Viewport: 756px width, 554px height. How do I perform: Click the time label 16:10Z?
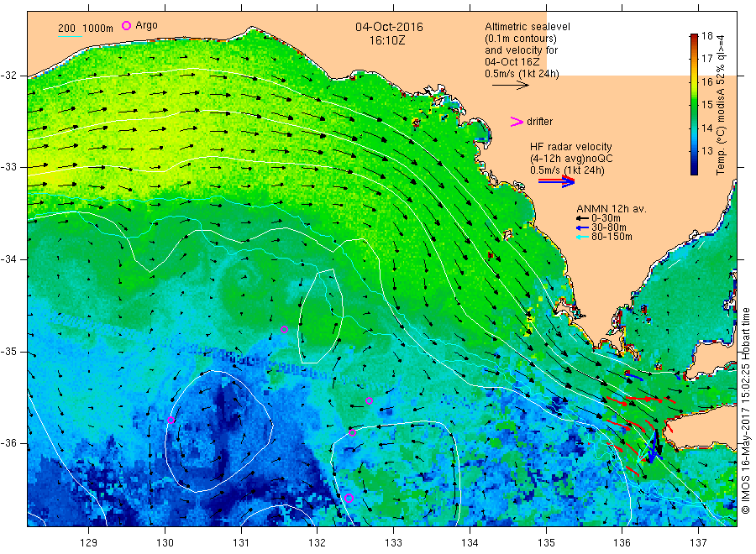pyautogui.click(x=387, y=41)
